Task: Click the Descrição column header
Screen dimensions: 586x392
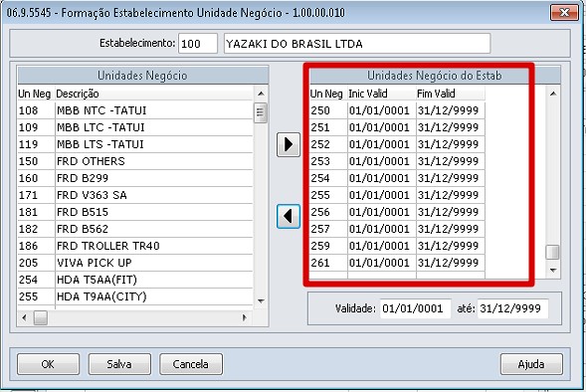Action: tap(153, 94)
